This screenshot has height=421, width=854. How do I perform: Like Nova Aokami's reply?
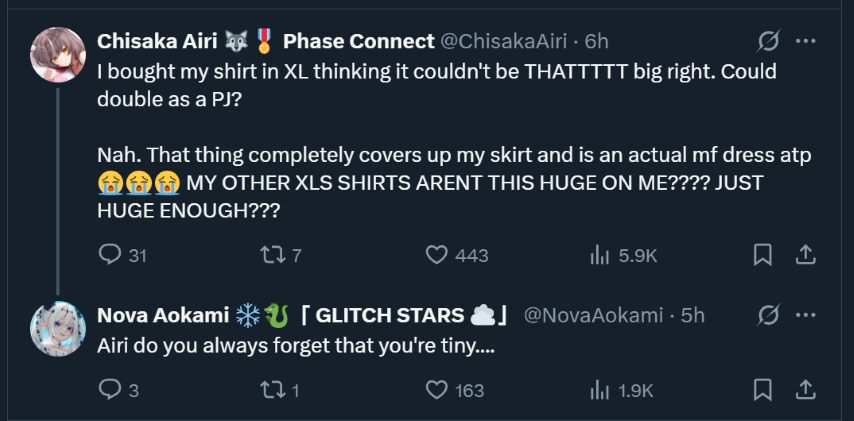click(436, 390)
